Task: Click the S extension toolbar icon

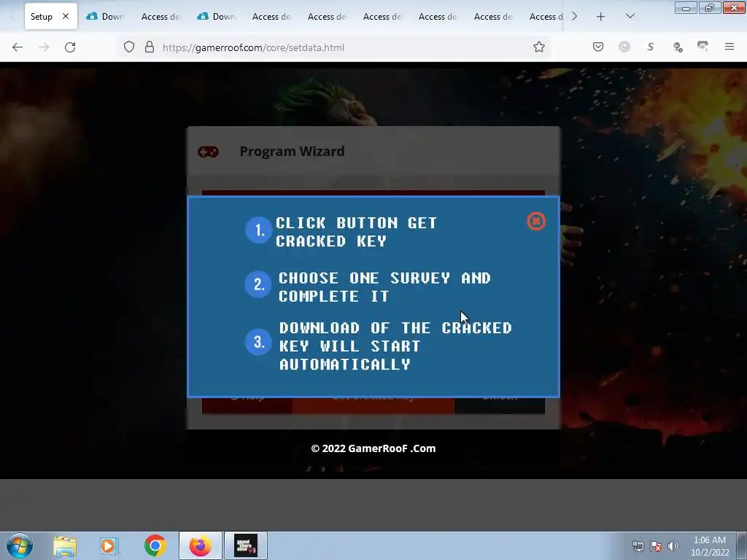Action: click(651, 47)
